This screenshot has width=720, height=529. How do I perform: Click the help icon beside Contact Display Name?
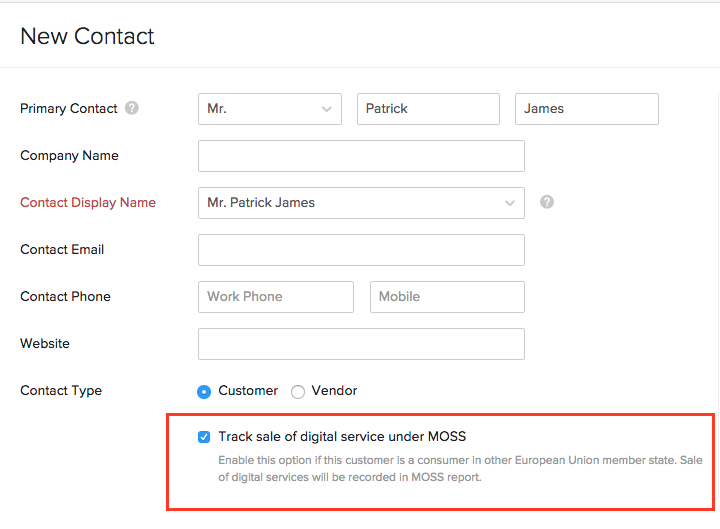tap(547, 202)
